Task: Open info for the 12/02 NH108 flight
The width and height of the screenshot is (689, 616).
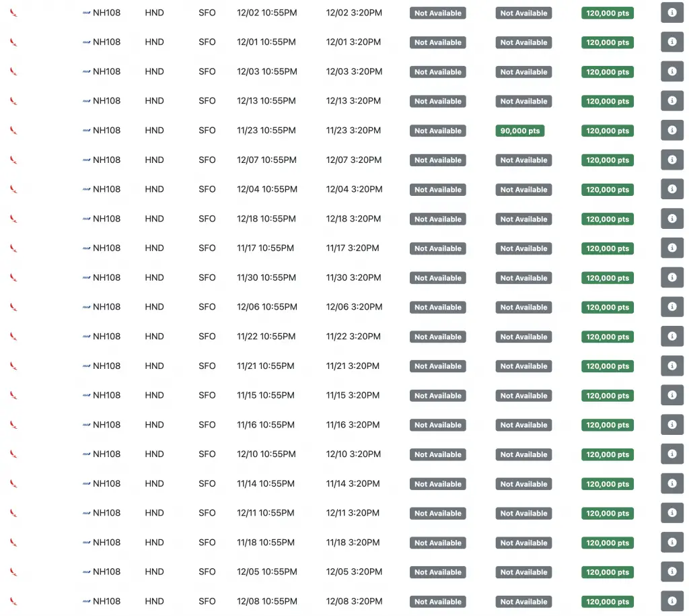Action: click(x=672, y=13)
